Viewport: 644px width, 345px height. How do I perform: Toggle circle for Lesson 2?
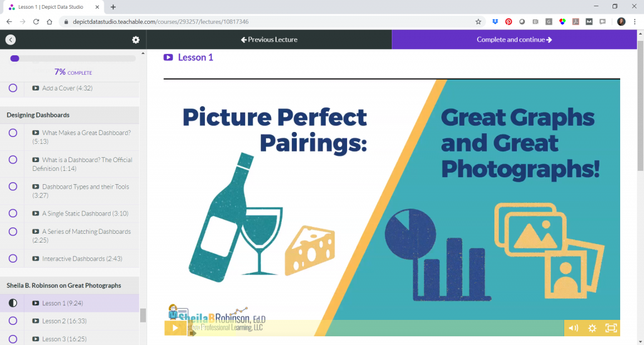[x=13, y=320]
